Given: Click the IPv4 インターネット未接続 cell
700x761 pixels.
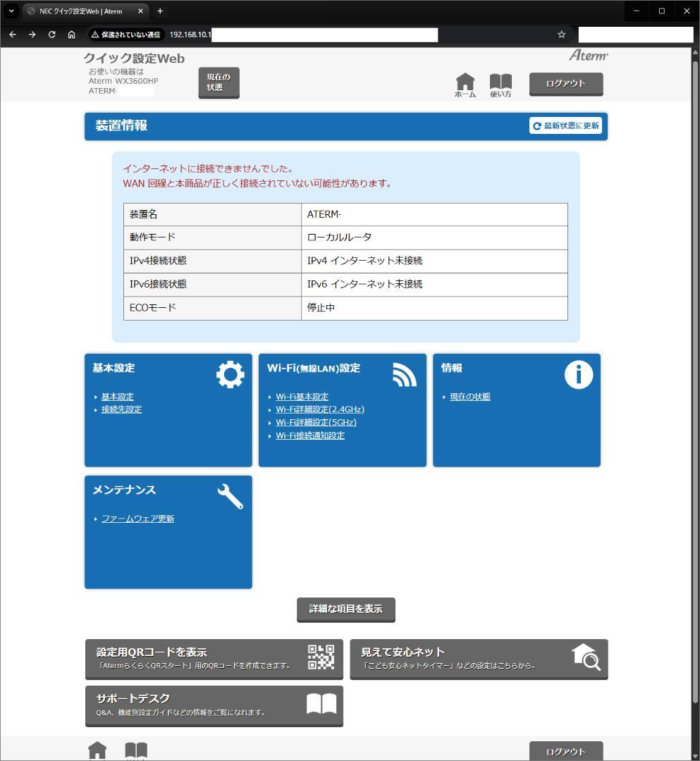Looking at the screenshot, I should 434,261.
